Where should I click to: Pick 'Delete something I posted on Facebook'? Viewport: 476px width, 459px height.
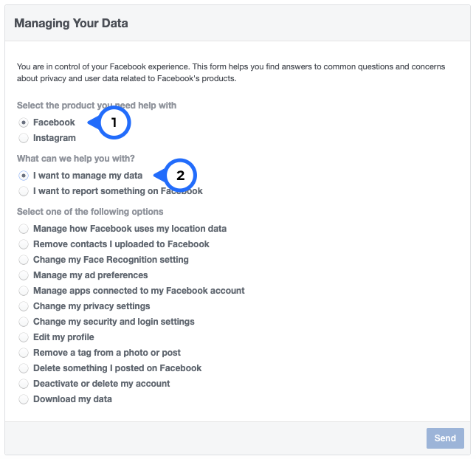coord(24,368)
